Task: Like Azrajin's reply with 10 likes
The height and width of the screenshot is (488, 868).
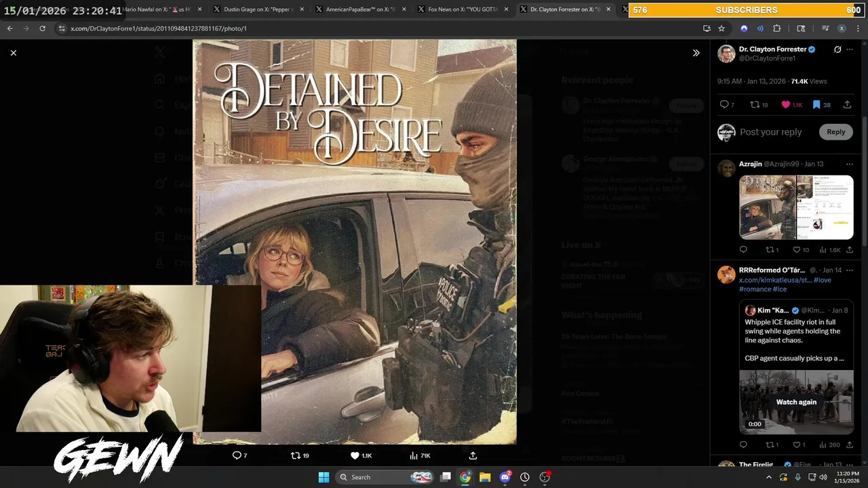Action: pos(801,250)
